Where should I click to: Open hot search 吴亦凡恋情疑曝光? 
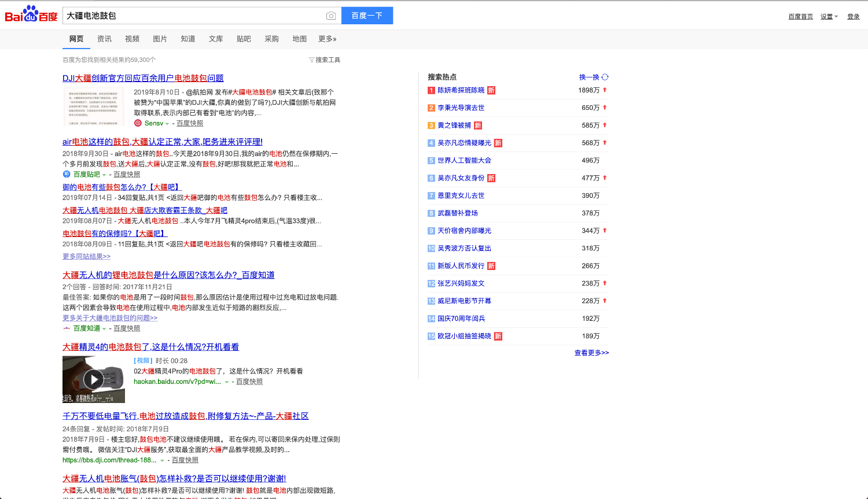(x=464, y=143)
